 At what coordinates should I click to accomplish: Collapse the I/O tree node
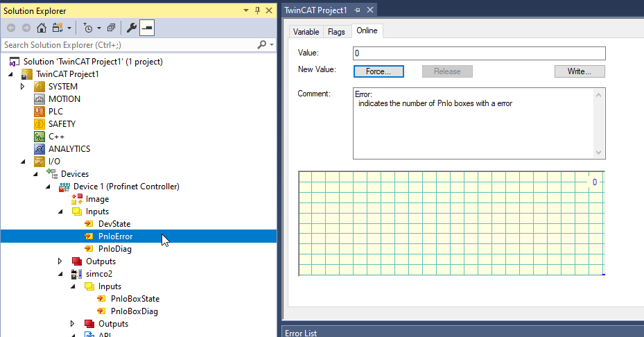(23, 162)
